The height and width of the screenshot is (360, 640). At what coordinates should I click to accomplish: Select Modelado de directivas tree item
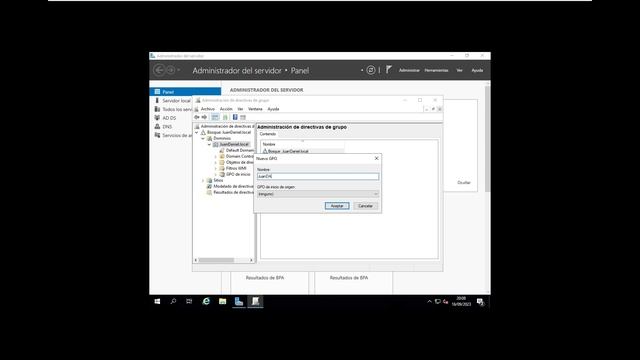[233, 186]
